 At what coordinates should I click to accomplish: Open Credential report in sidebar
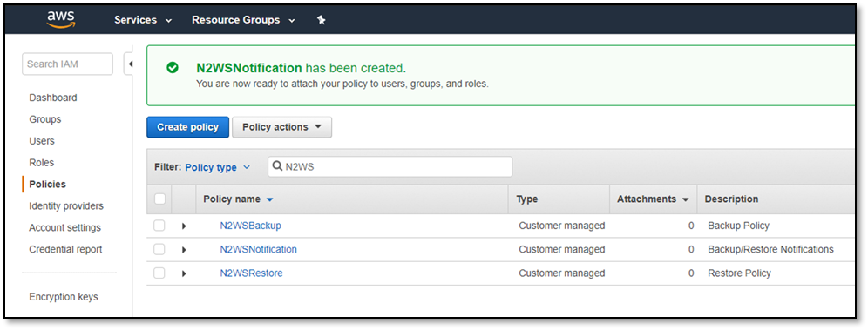(65, 249)
